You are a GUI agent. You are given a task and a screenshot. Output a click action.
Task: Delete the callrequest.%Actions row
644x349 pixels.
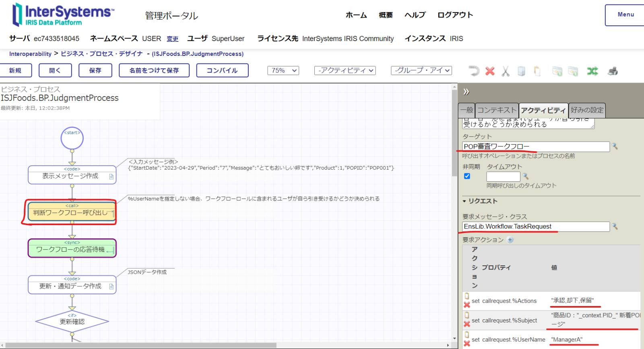(x=467, y=305)
